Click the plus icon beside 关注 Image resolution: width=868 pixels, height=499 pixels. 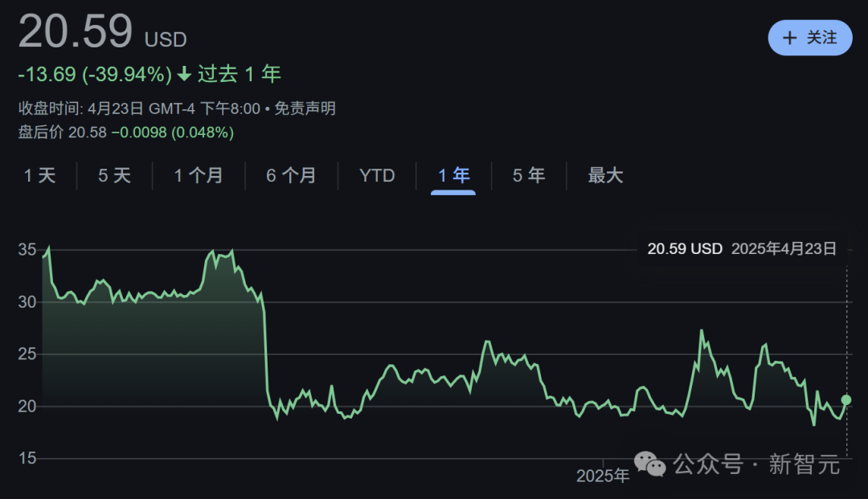coord(790,38)
